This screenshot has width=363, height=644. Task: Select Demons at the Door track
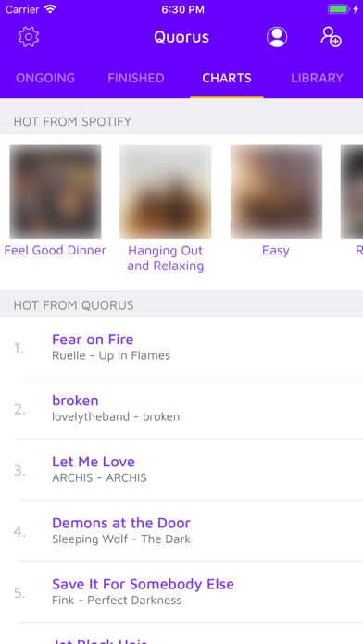coord(181,531)
